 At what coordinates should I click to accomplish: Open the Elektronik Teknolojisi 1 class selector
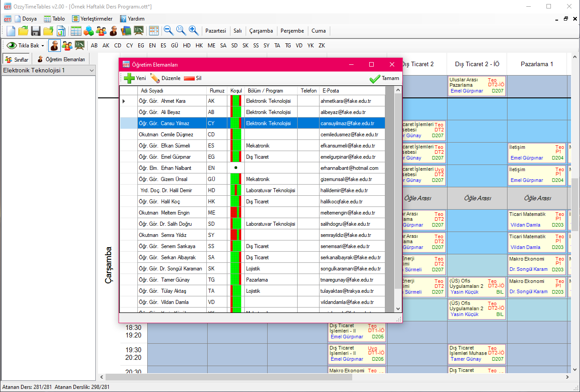48,70
